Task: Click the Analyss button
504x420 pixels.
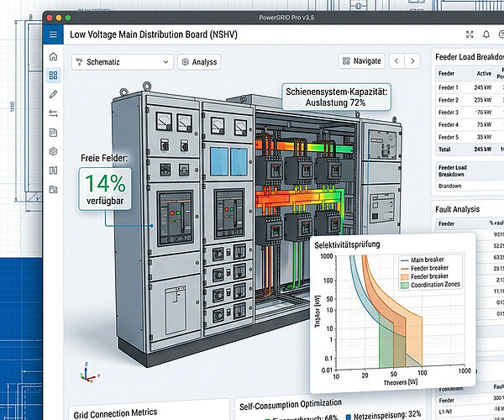Action: (199, 61)
